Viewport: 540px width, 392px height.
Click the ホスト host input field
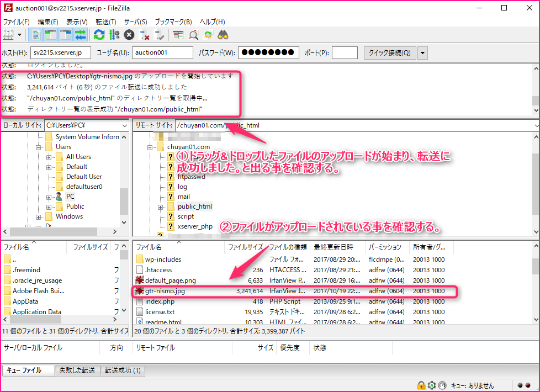(x=61, y=52)
